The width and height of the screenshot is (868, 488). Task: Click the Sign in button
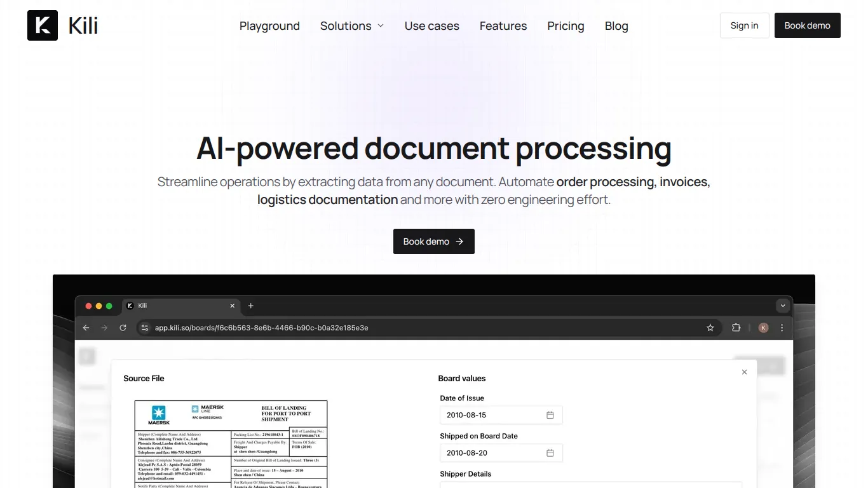(x=744, y=25)
